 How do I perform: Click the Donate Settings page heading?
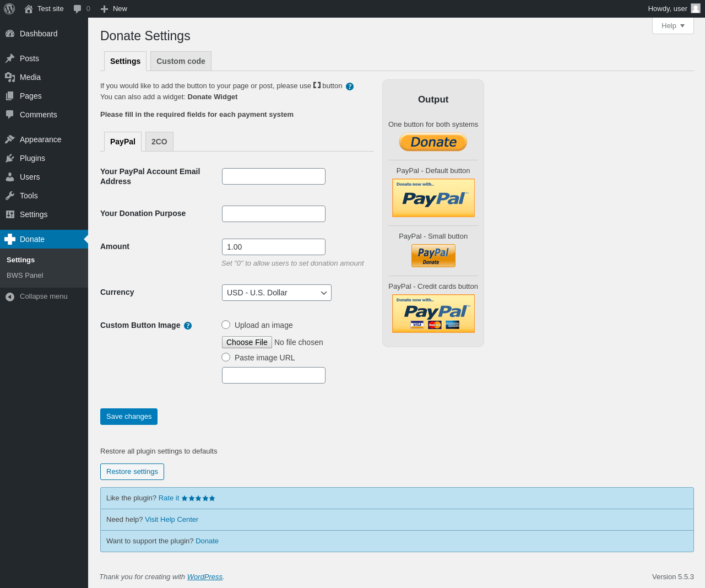coord(145,36)
